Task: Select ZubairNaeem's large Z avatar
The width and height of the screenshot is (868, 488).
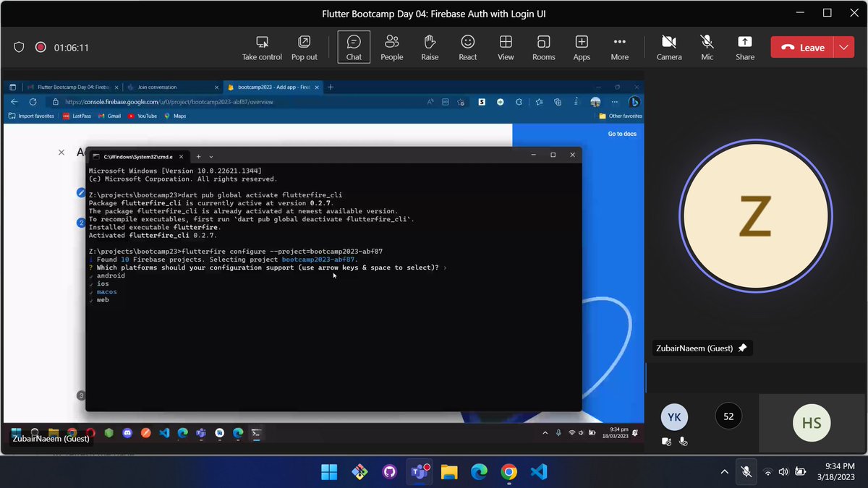Action: (754, 218)
